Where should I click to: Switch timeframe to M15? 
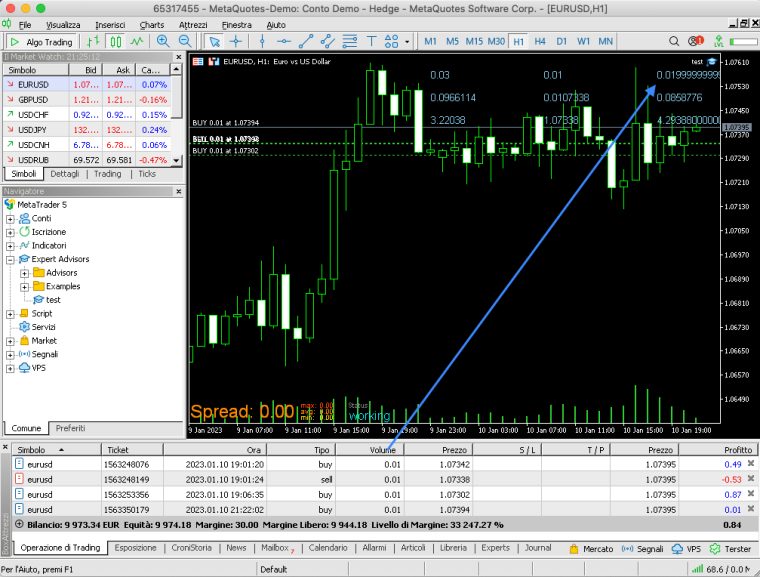click(474, 42)
